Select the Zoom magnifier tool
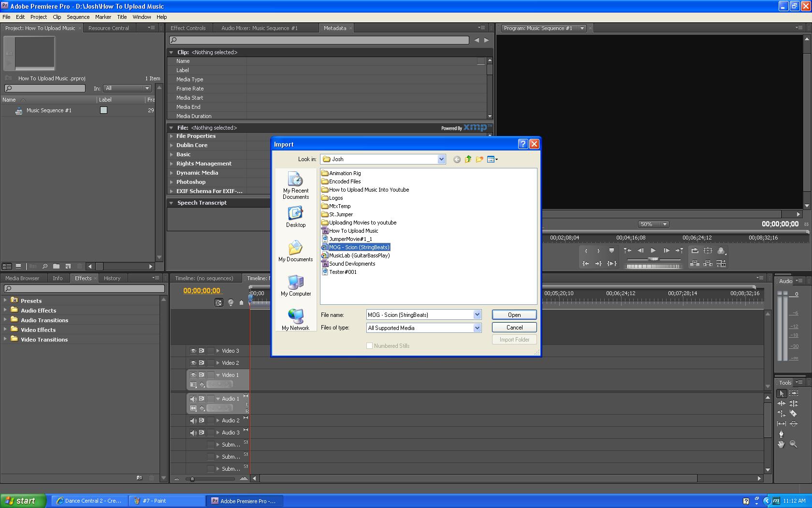The height and width of the screenshot is (508, 812). (x=794, y=444)
